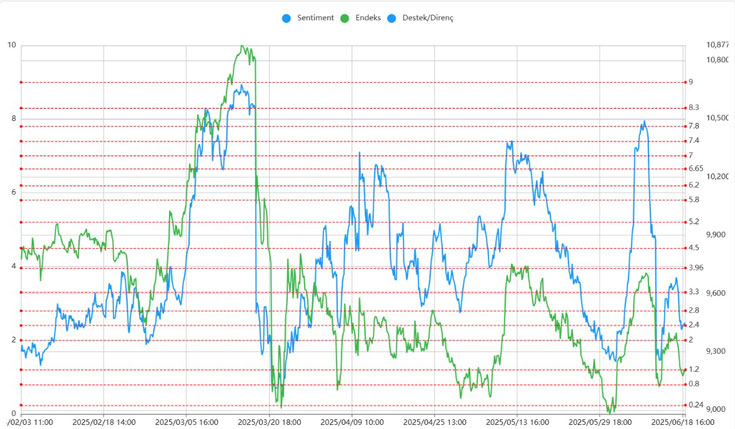Select the 2025/06/18 16:00 date axis label
The width and height of the screenshot is (735, 429).
tap(680, 422)
